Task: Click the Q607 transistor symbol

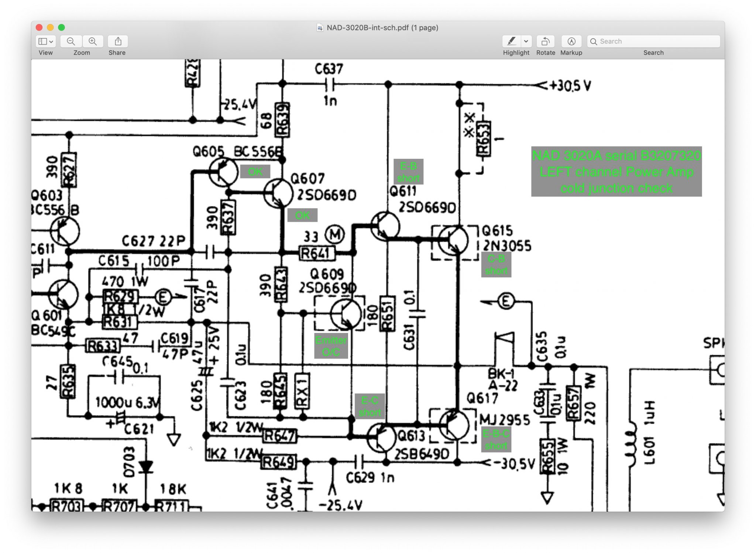Action: (278, 193)
